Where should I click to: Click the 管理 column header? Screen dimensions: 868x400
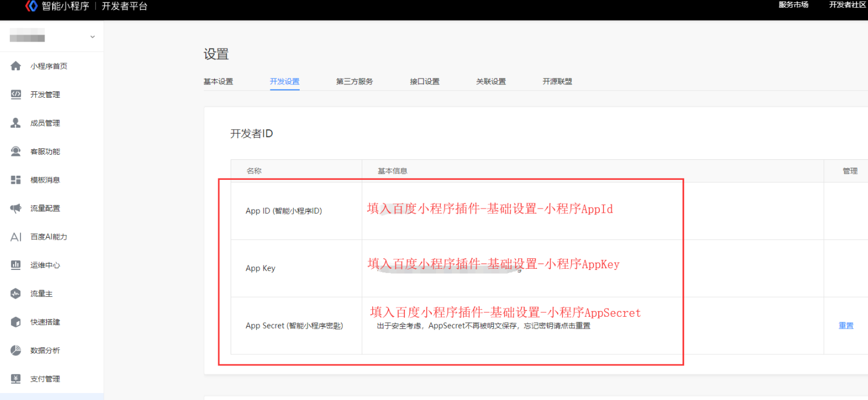(x=850, y=171)
